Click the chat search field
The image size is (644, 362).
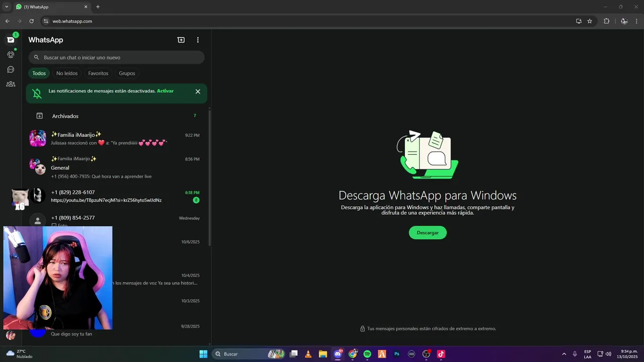point(116,57)
